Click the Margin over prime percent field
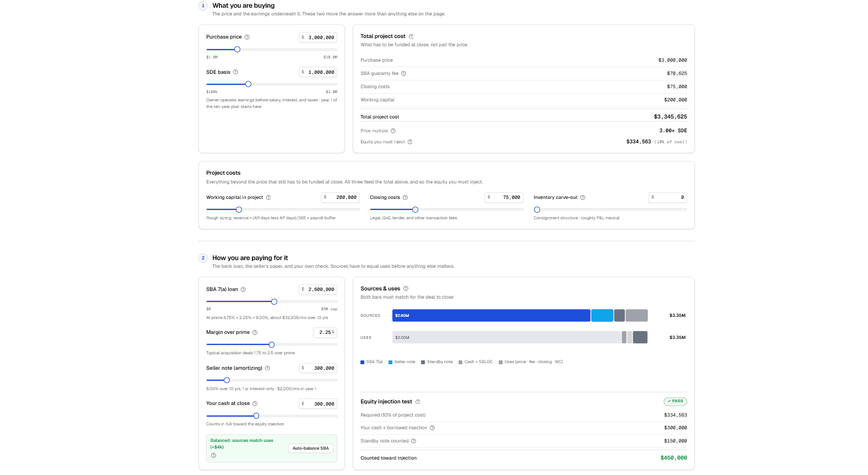This screenshot has height=475, width=868. [325, 332]
